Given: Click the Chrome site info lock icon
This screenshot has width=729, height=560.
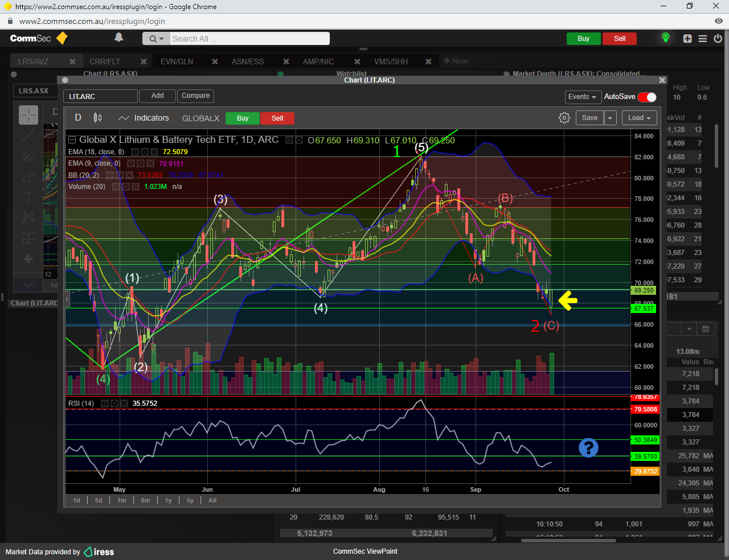Looking at the screenshot, I should 10,21.
